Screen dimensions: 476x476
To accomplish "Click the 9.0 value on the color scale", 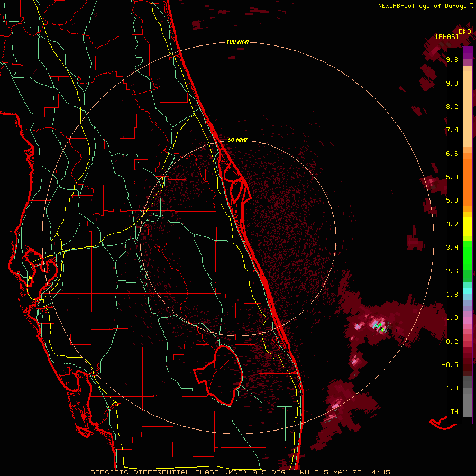I will coord(452,83).
